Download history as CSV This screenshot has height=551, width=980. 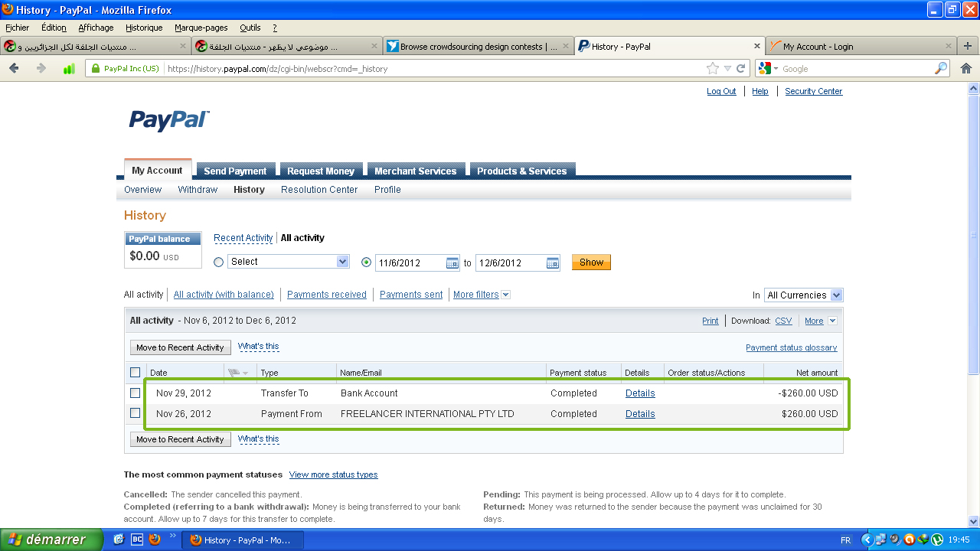(x=783, y=321)
